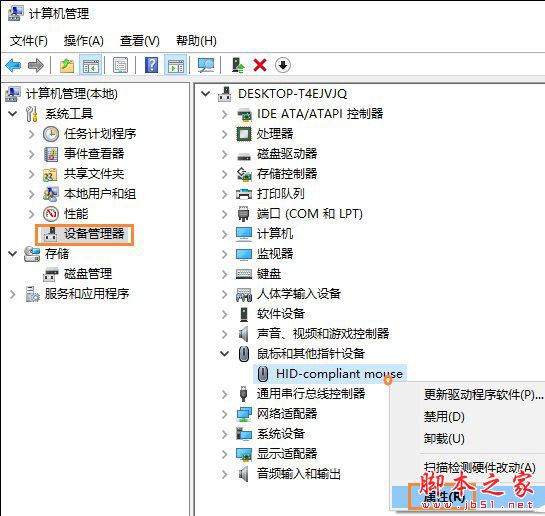Expand the 端口 (COM 和 LPT) category
The height and width of the screenshot is (516, 545).
225,214
